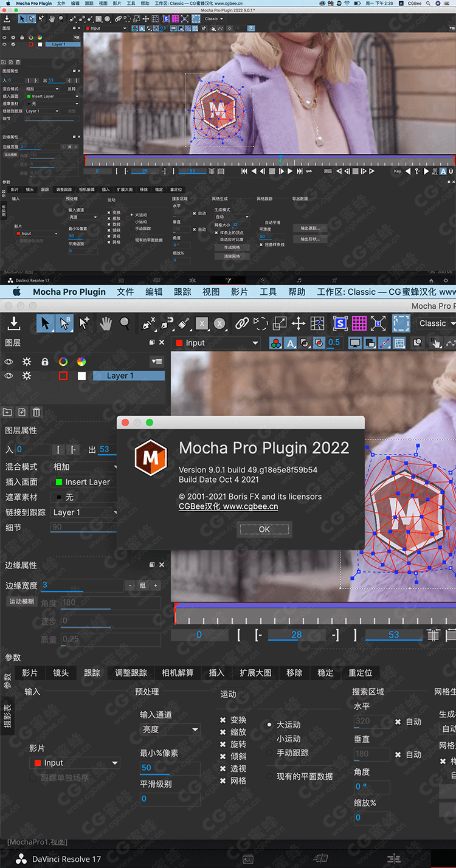The image size is (456, 868).
Task: Click the chain link layers icon
Action: pyautogui.click(x=242, y=323)
